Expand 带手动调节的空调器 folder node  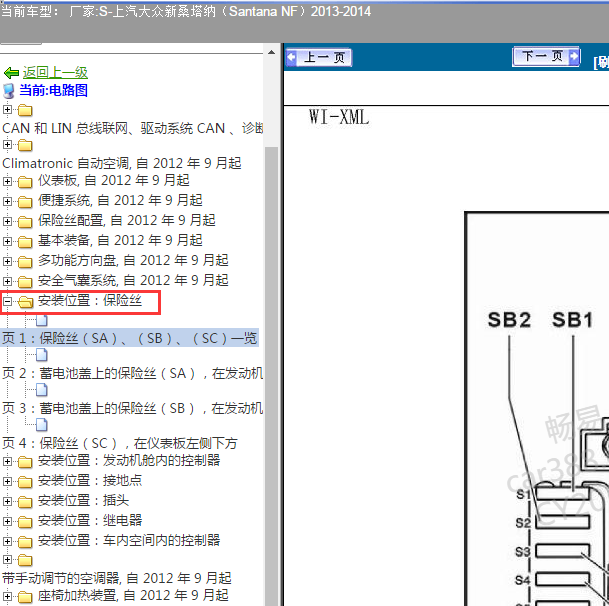click(7, 559)
